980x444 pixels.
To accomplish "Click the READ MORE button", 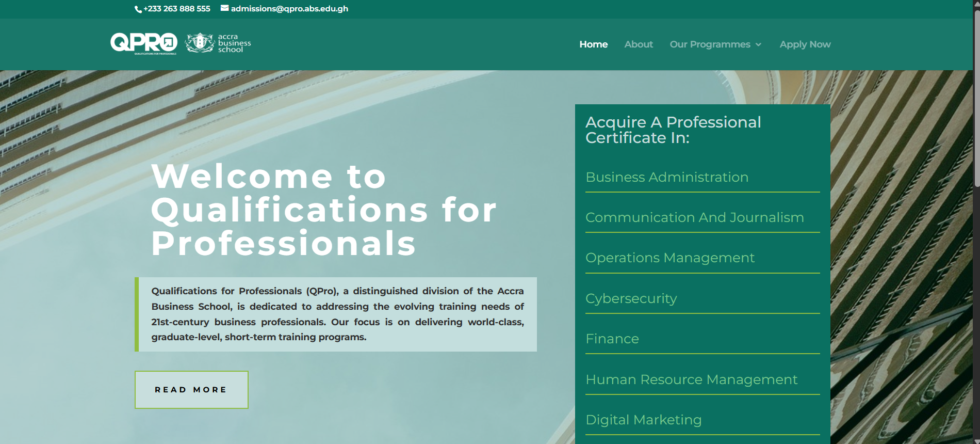I will 191,390.
